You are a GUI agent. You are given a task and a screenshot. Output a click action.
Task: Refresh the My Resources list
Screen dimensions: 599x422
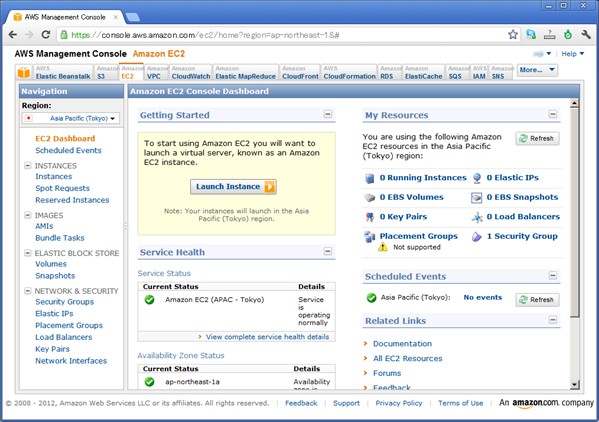coord(537,138)
